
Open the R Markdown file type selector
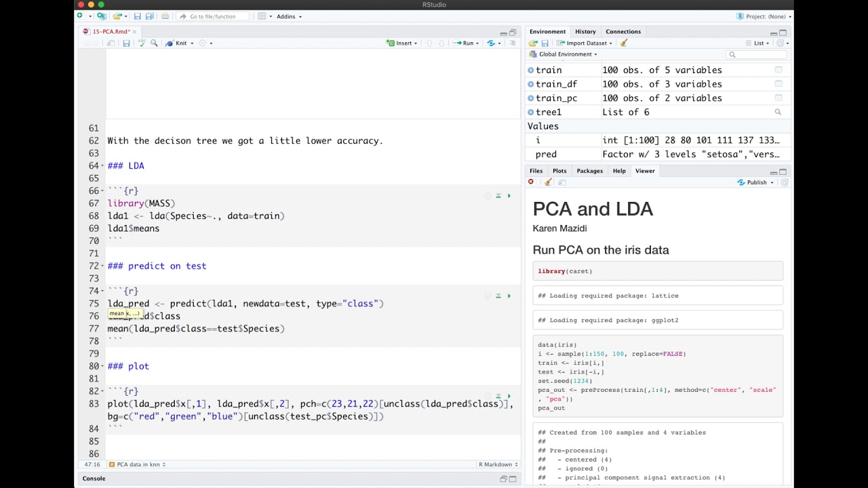(498, 464)
